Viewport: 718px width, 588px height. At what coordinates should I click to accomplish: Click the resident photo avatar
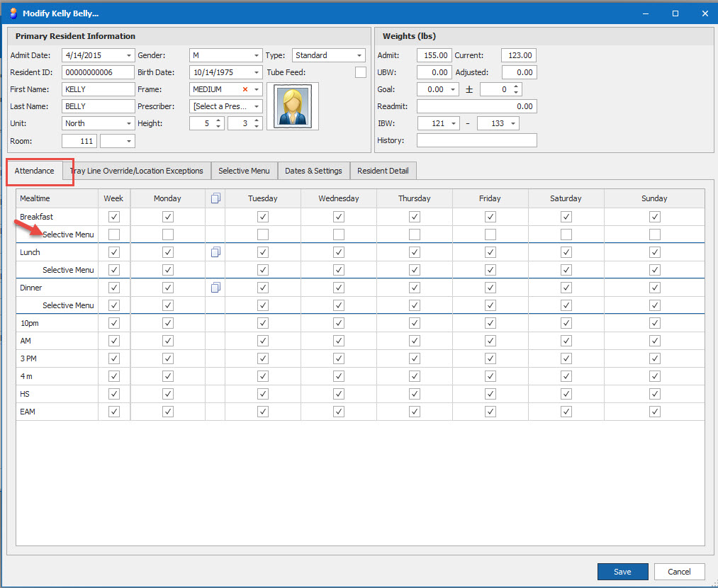tap(292, 106)
